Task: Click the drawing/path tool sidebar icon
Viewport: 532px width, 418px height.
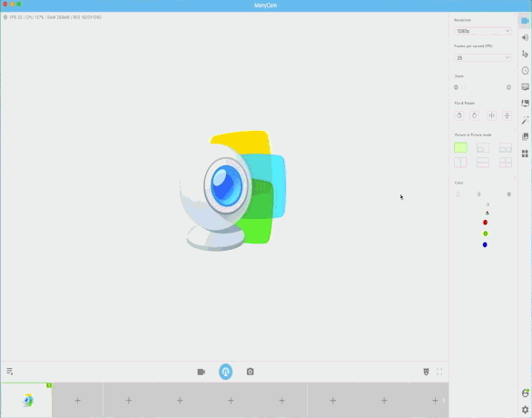Action: (525, 54)
